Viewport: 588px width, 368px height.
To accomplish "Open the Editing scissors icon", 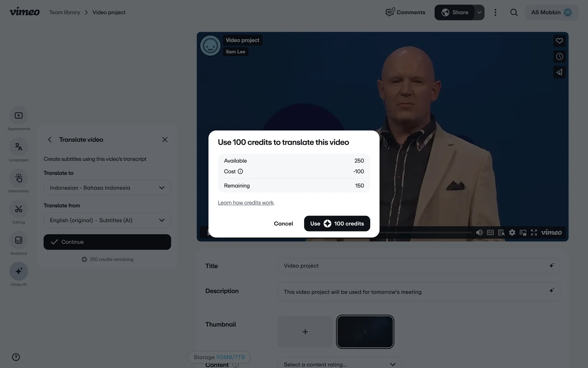I will pyautogui.click(x=19, y=209).
